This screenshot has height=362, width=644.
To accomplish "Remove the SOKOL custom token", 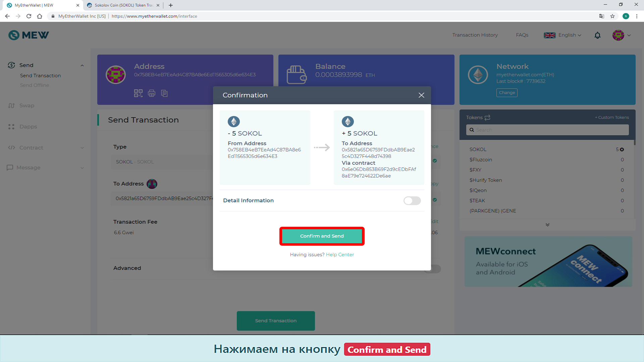I will (622, 149).
